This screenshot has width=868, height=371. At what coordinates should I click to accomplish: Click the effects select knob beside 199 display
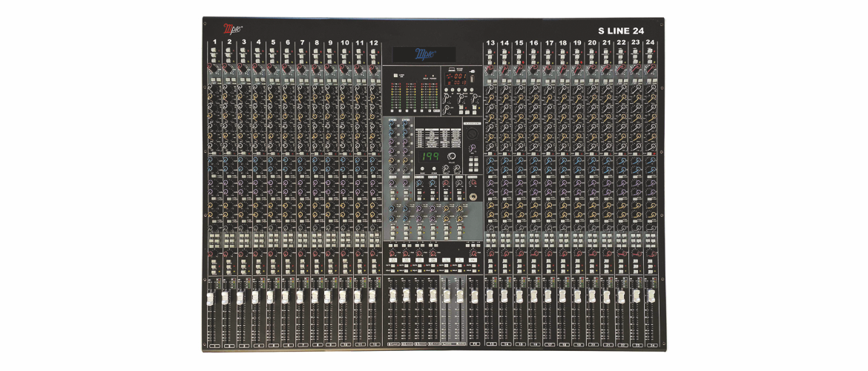450,157
